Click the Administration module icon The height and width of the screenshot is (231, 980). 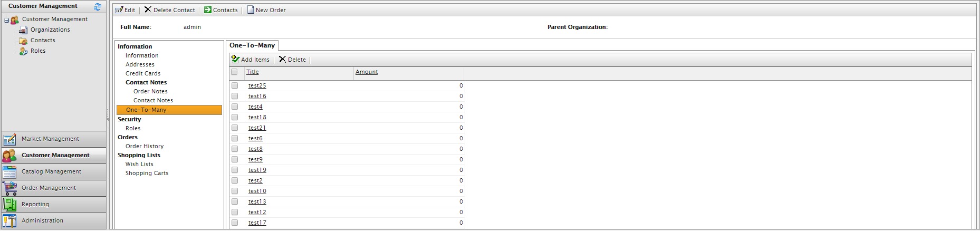click(x=9, y=221)
